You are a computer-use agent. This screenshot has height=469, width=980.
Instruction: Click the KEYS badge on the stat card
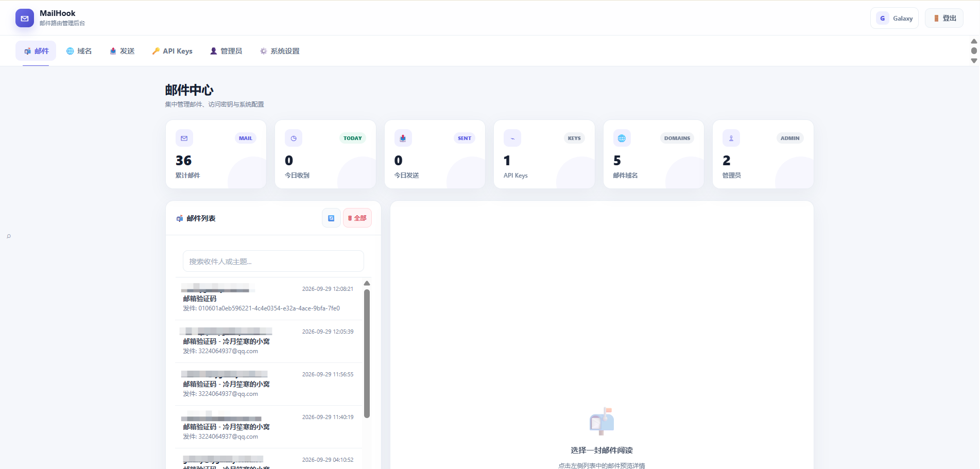[x=574, y=138]
